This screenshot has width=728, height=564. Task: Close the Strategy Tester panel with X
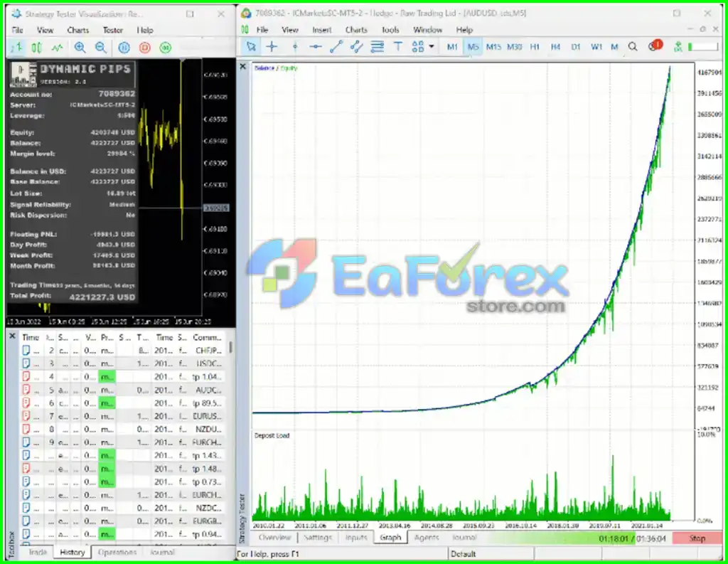(x=243, y=66)
